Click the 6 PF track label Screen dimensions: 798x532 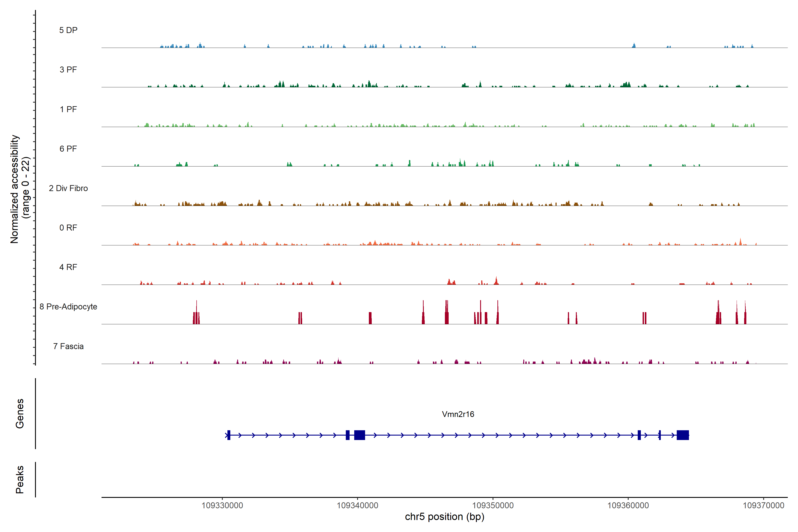tap(68, 149)
